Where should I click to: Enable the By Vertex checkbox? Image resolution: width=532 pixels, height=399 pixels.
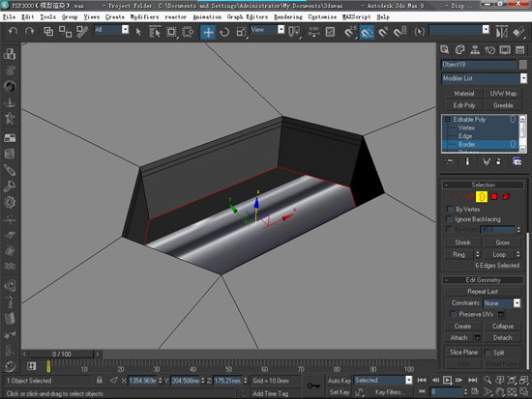[450, 209]
